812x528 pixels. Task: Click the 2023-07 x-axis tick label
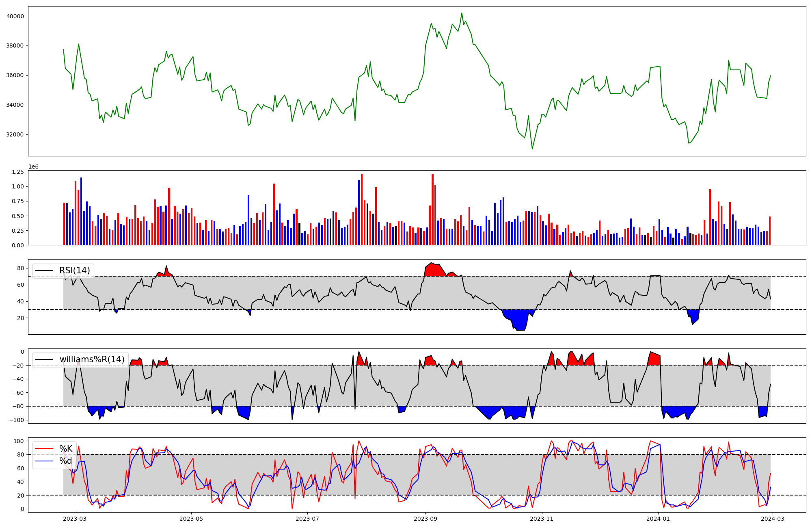pyautogui.click(x=307, y=519)
